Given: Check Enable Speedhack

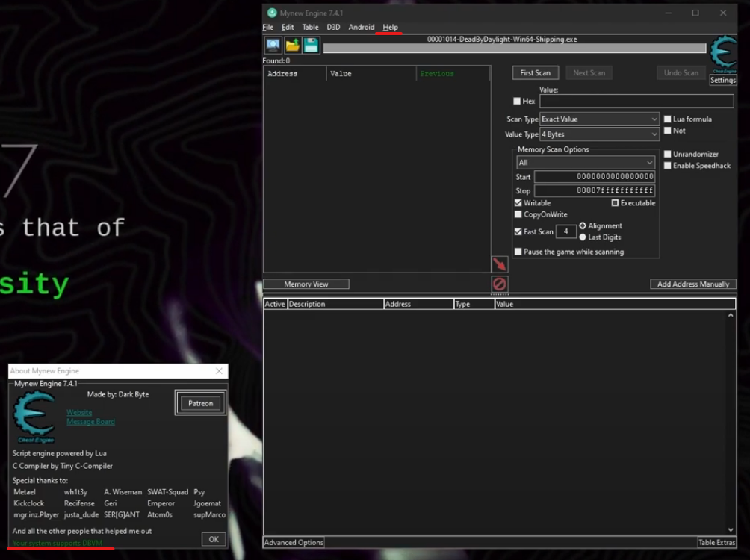Looking at the screenshot, I should click(668, 166).
